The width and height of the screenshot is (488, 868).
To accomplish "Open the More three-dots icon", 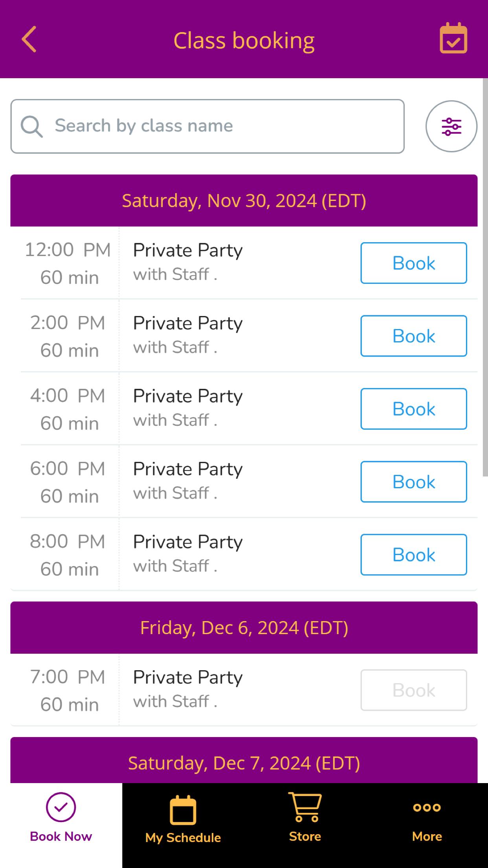I will pyautogui.click(x=427, y=807).
